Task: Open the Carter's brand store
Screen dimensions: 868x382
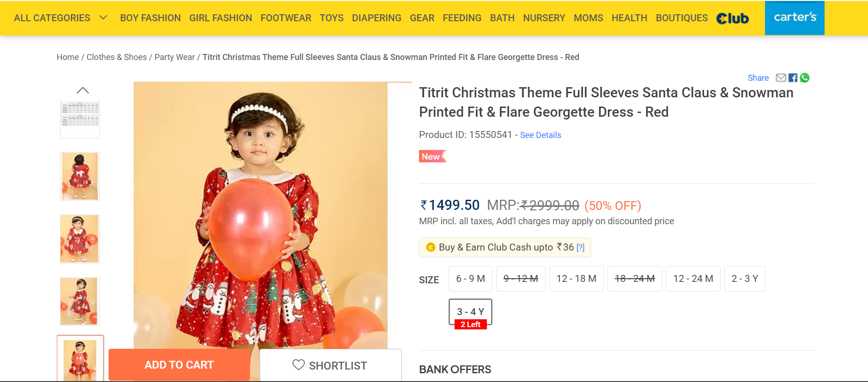Action: [795, 18]
